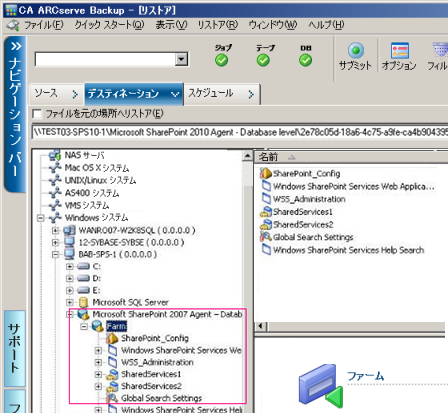Viewport: 448px width, 413px height.
Task: Open the ウィンドウ(W) menu
Action: (273, 25)
